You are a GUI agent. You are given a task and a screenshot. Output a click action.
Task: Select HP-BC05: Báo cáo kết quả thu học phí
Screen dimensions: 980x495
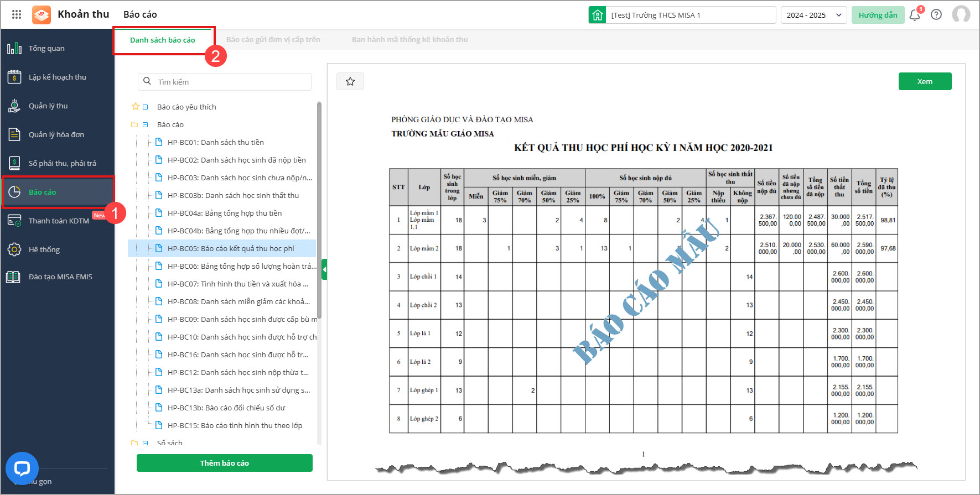click(x=222, y=248)
